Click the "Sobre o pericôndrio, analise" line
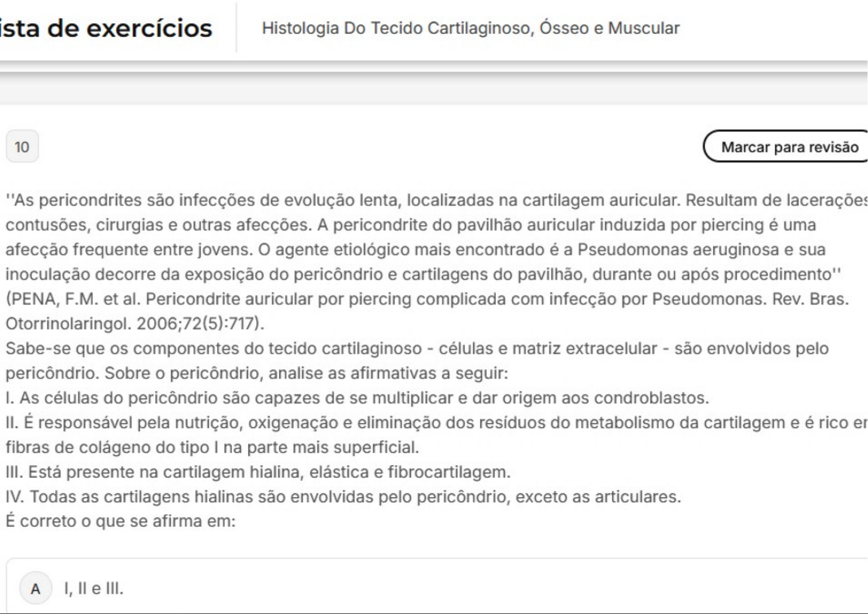 306,373
